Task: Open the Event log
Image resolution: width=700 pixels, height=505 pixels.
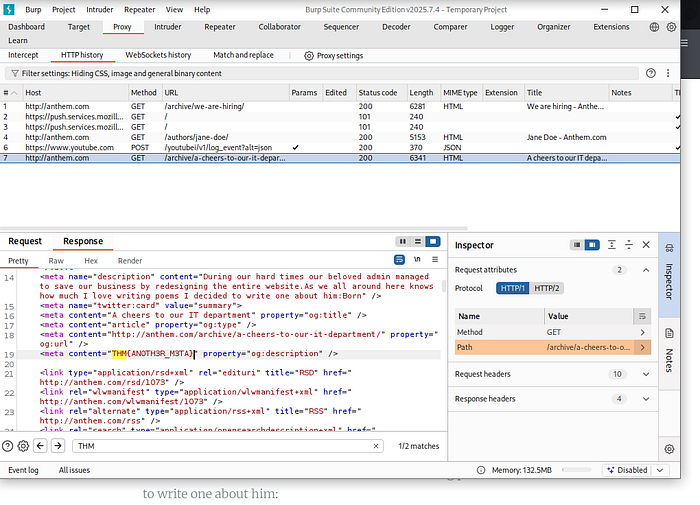Action: pos(23,470)
